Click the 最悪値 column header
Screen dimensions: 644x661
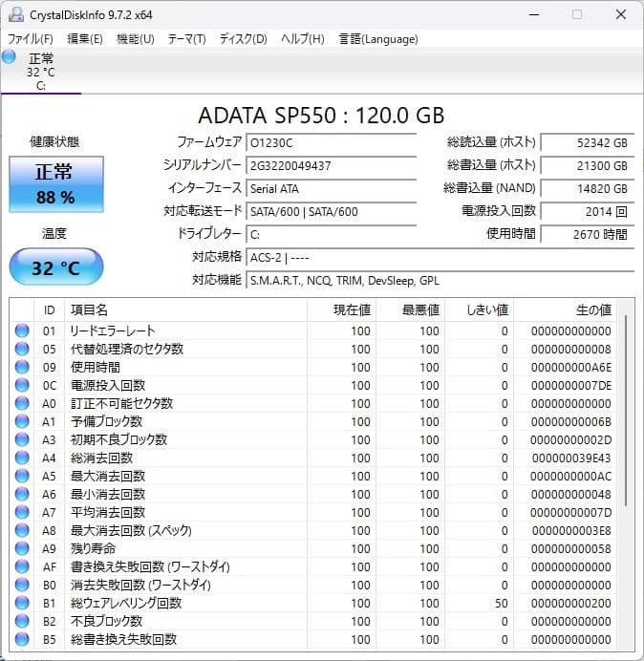click(410, 310)
